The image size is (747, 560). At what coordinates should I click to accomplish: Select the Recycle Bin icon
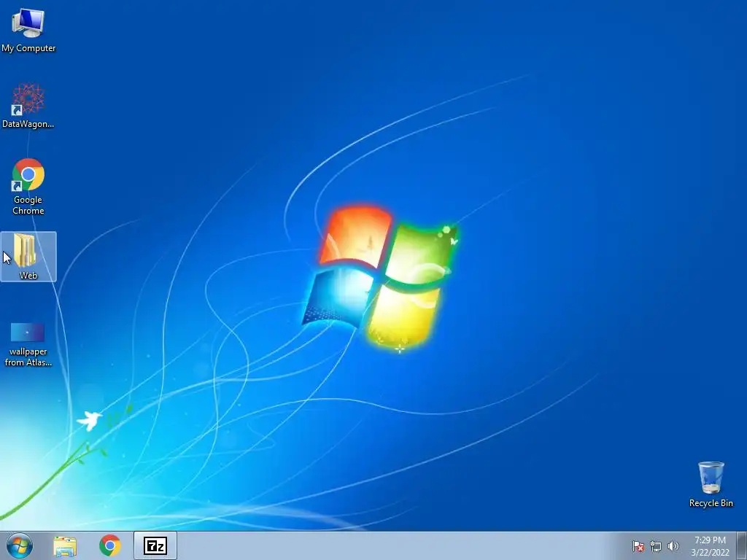point(711,484)
